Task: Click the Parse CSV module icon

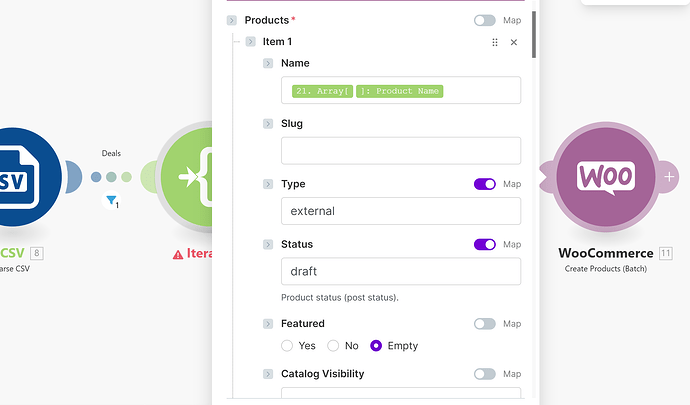Action: [20, 178]
